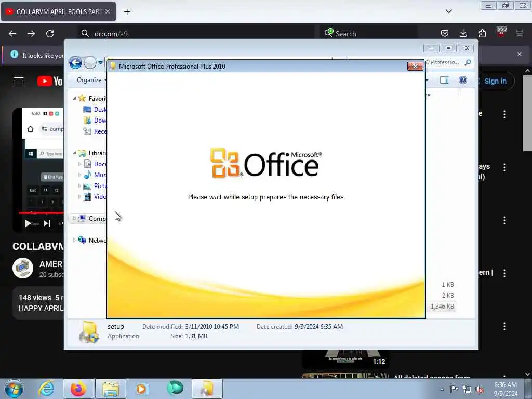Select Desktop in Explorer favorites
This screenshot has width=532, height=399.
click(95, 109)
